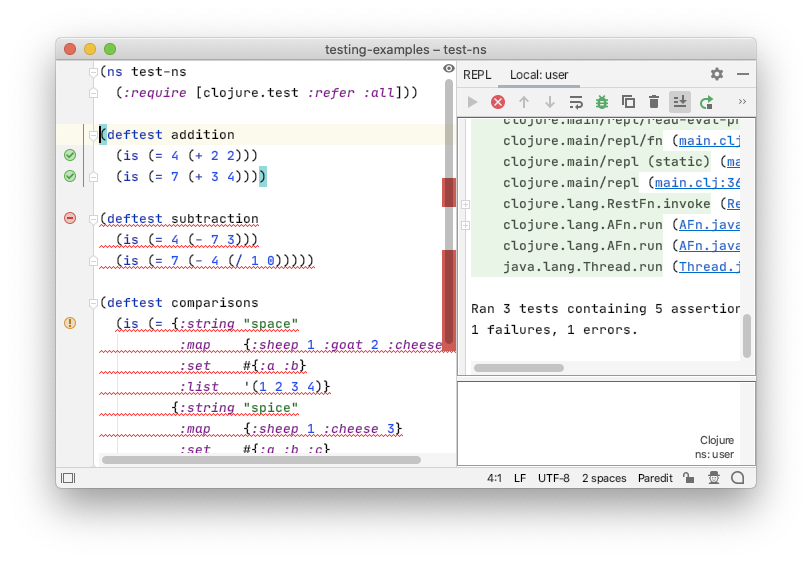The image size is (812, 562).
Task: Click the 4:1 cursor position in status bar
Action: click(494, 478)
